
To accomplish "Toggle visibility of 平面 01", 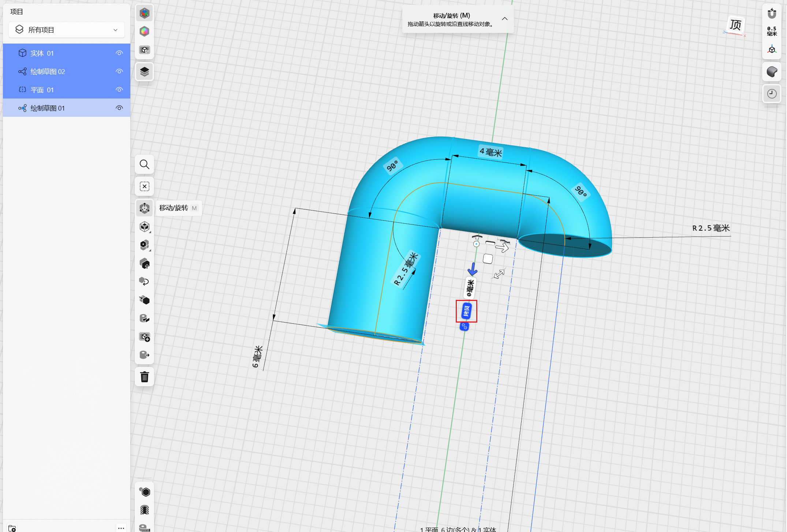I will pos(119,90).
